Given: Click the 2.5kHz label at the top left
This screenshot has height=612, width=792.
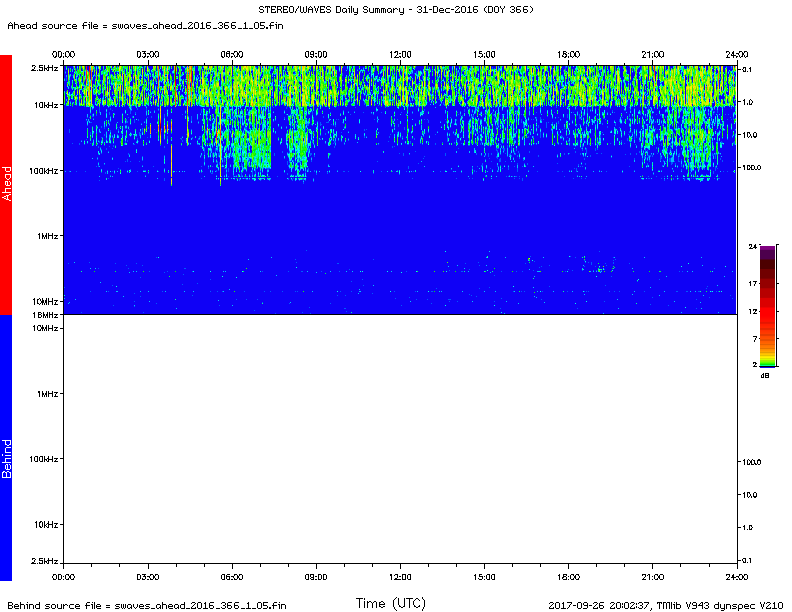Looking at the screenshot, I should (x=45, y=67).
